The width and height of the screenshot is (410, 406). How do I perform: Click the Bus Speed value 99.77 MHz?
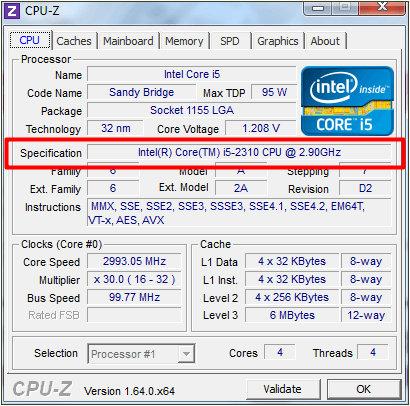[134, 297]
